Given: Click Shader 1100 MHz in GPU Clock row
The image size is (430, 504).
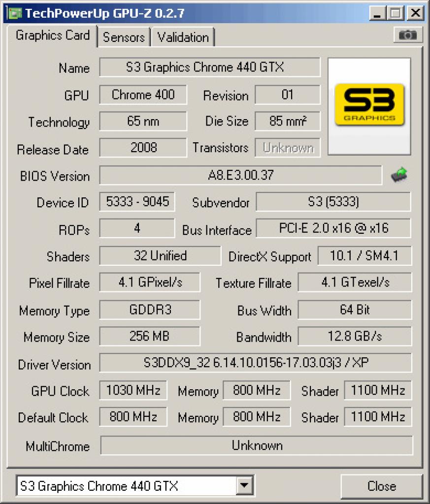Looking at the screenshot, I should click(x=378, y=390).
